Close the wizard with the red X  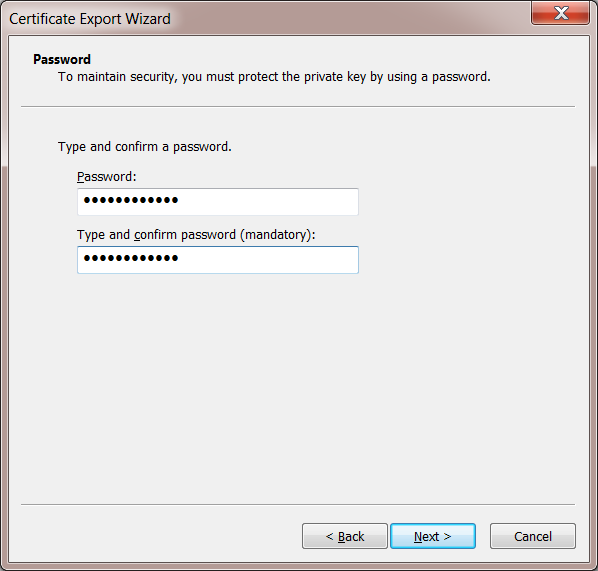560,13
